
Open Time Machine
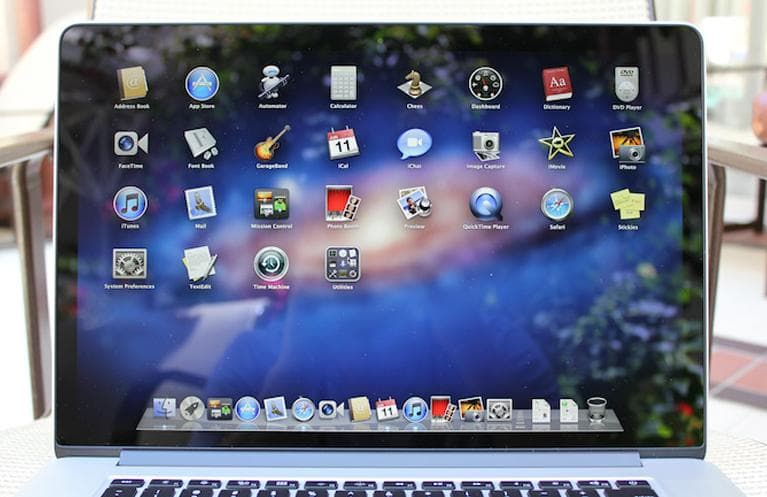[x=271, y=264]
